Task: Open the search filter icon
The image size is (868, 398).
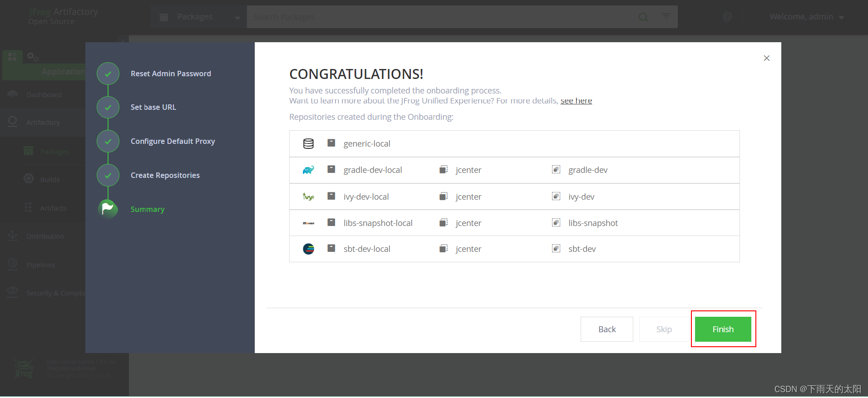Action: coord(666,16)
